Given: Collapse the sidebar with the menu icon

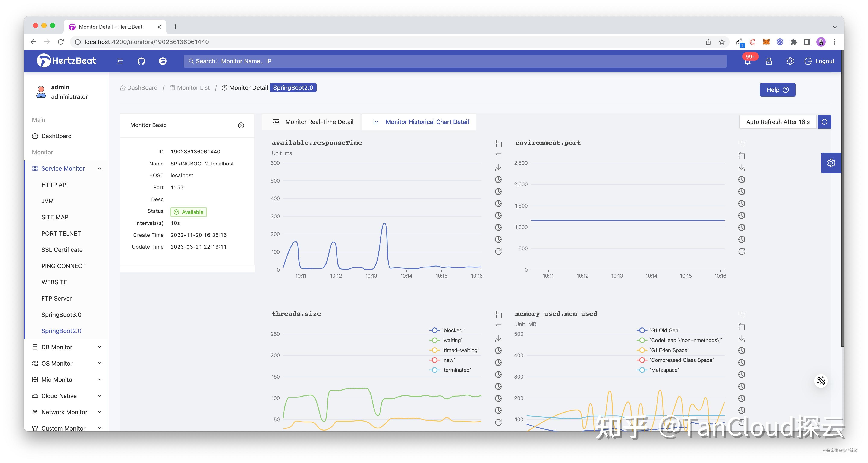Looking at the screenshot, I should click(x=120, y=61).
